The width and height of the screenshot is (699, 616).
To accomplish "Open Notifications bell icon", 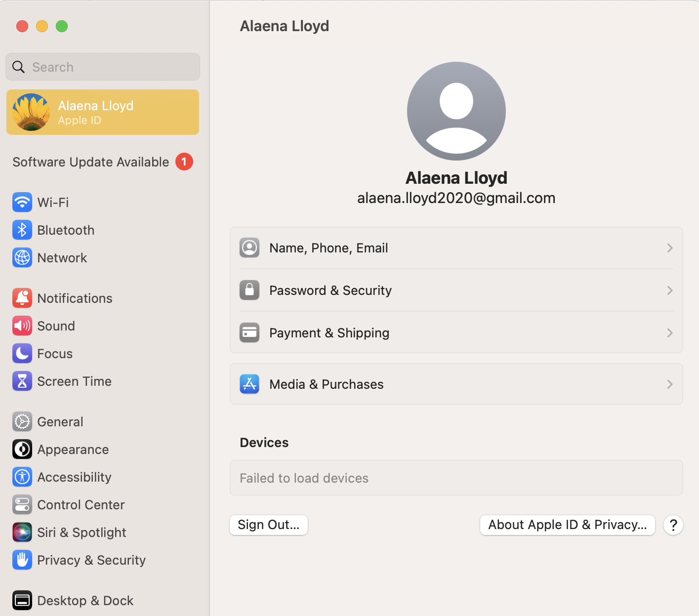I will coord(22,298).
